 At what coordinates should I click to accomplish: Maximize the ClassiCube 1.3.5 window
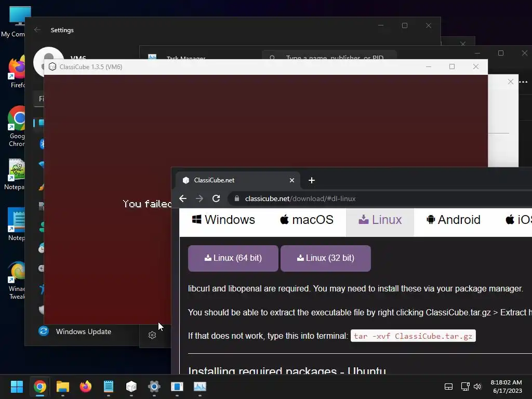(x=452, y=67)
